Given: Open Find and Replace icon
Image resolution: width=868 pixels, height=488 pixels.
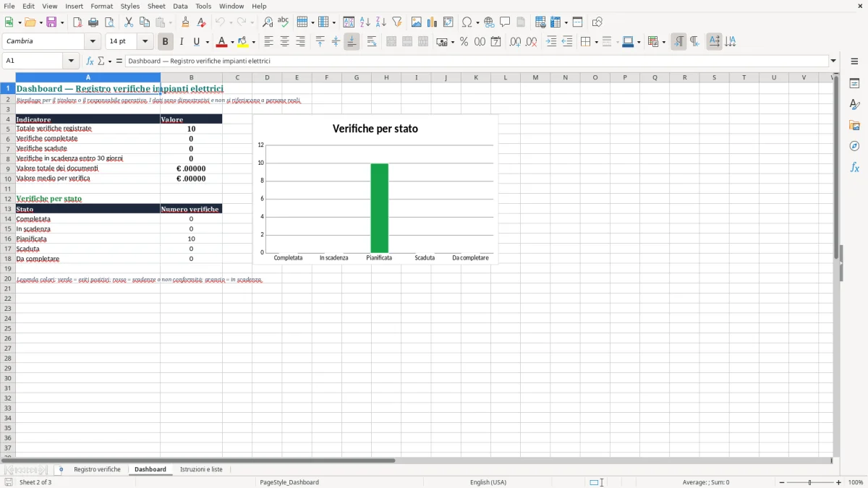Looking at the screenshot, I should (x=268, y=22).
